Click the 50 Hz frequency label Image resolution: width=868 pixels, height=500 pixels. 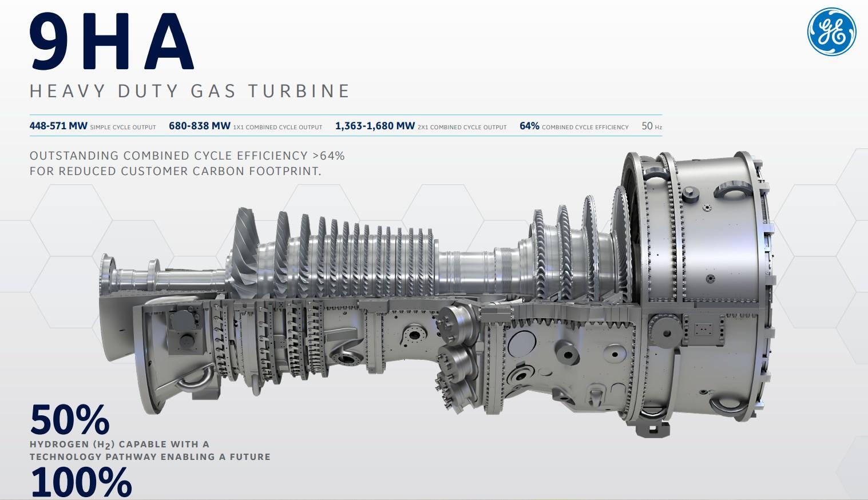[x=651, y=126]
